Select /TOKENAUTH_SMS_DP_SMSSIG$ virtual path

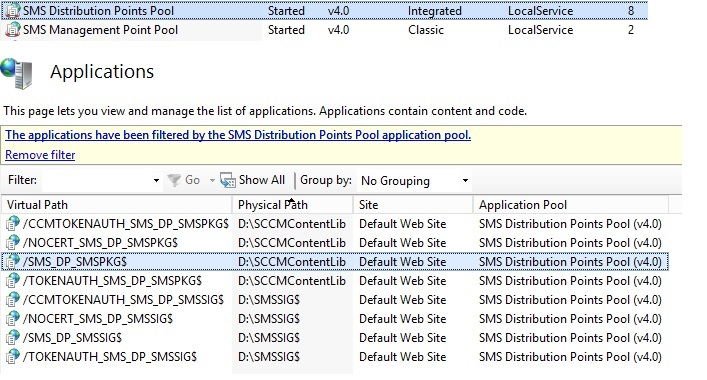[110, 357]
